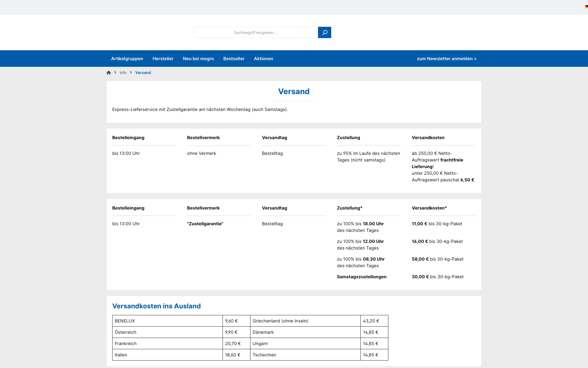
Task: Click the Zustellung* column header
Action: (x=350, y=208)
